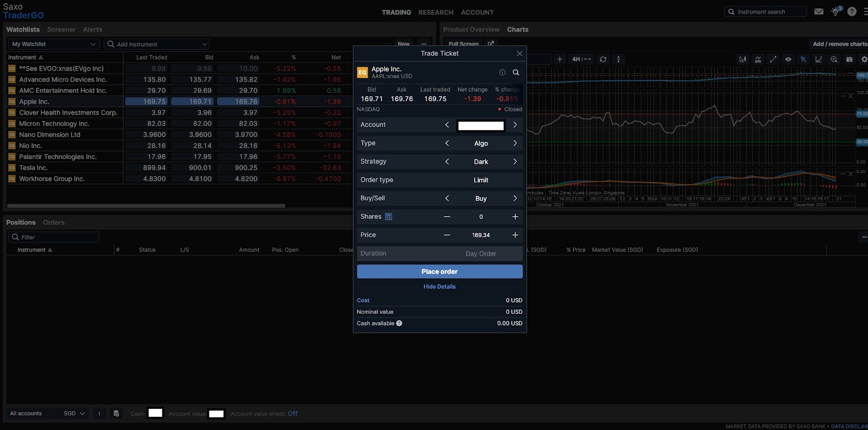
Task: Click the chart zoom magnifier icon
Action: (x=834, y=59)
